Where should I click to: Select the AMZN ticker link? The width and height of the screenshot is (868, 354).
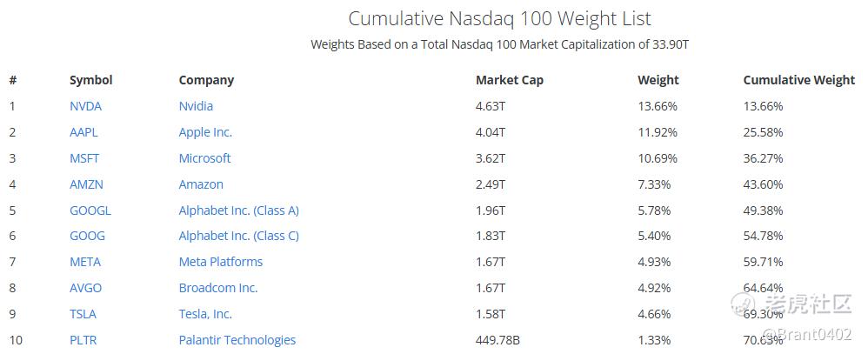pos(85,184)
